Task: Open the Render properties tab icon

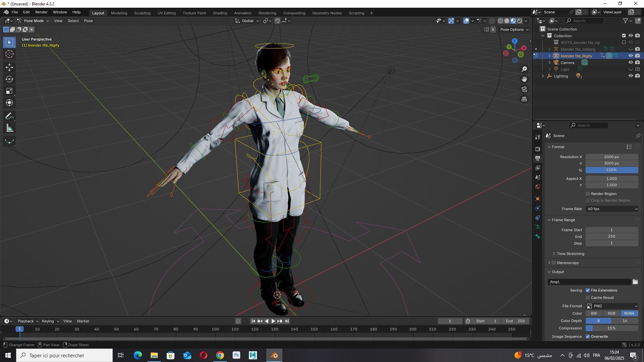Action: tap(538, 149)
